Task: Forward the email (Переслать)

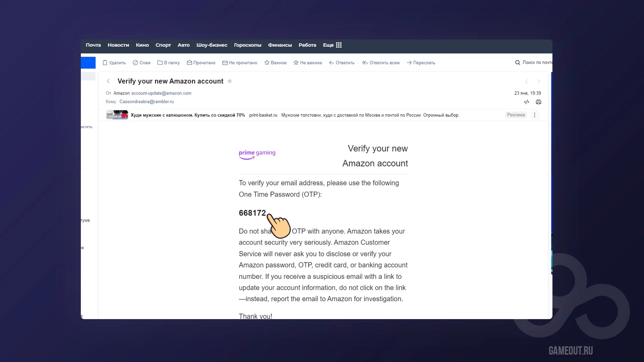Action: (421, 63)
